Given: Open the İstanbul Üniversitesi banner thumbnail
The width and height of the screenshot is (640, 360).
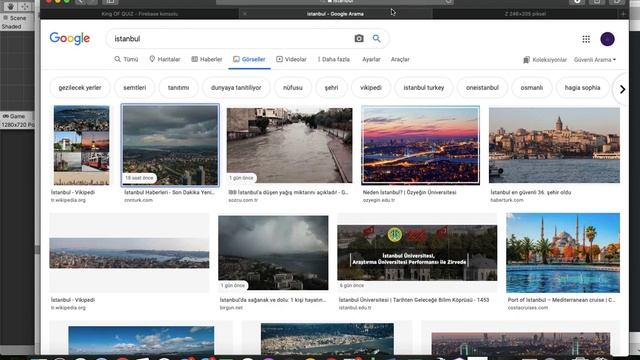Looking at the screenshot, I should click(x=417, y=253).
